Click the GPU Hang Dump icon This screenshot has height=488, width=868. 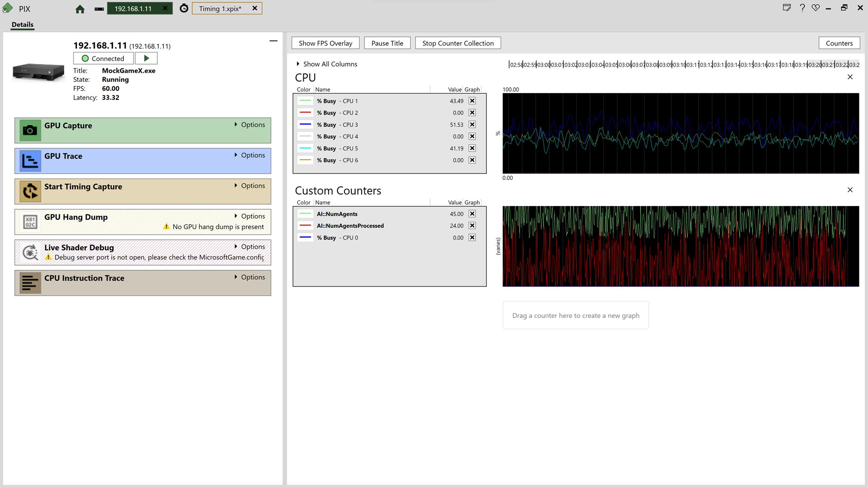(x=30, y=222)
